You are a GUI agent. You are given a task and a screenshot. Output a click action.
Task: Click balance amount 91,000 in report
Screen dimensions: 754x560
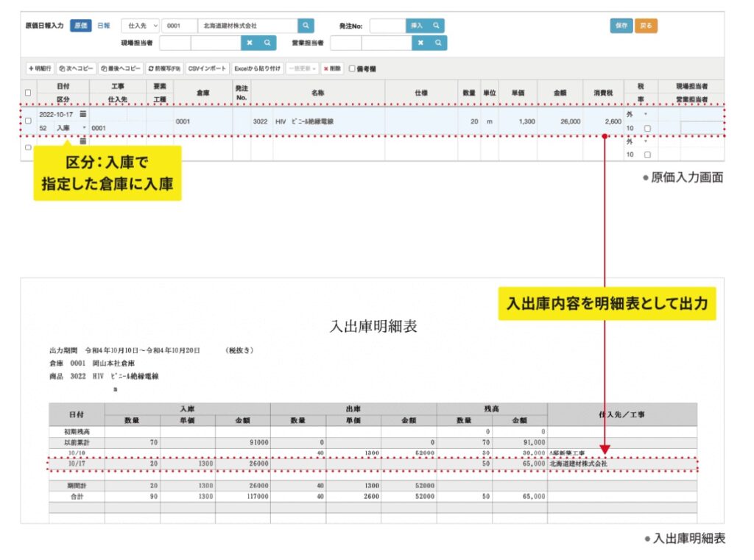534,442
